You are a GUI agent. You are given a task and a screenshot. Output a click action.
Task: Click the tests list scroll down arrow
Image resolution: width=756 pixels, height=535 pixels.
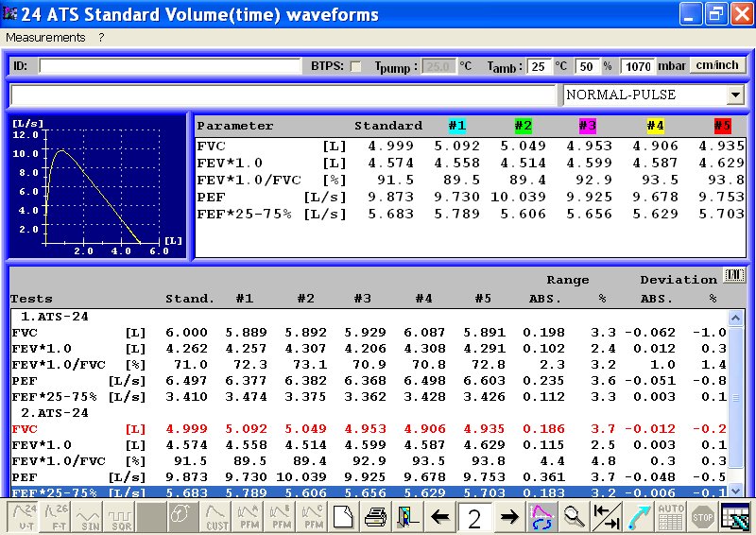[x=735, y=491]
